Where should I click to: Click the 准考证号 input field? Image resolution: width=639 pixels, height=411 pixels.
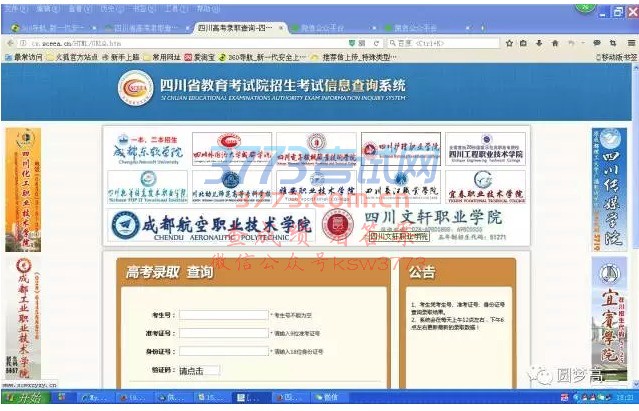[224, 333]
